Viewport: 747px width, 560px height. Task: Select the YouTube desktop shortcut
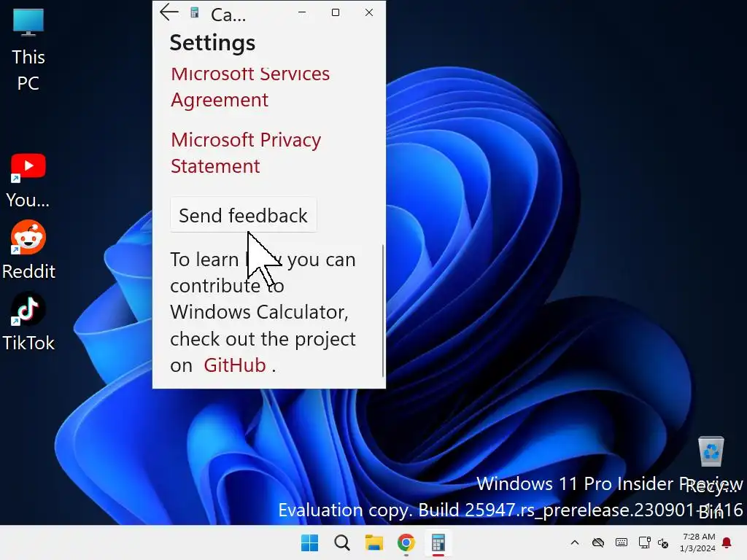[x=28, y=181]
